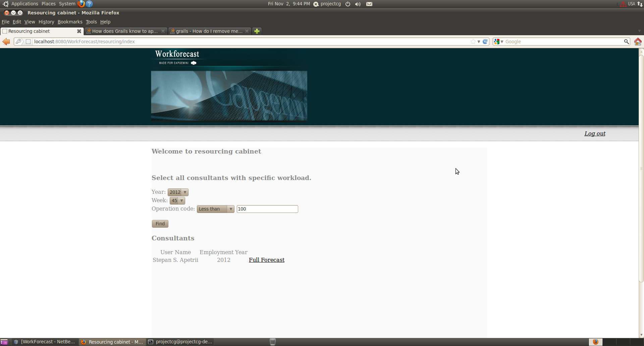
Task: Open the power/session icon in top panel
Action: 348,4
